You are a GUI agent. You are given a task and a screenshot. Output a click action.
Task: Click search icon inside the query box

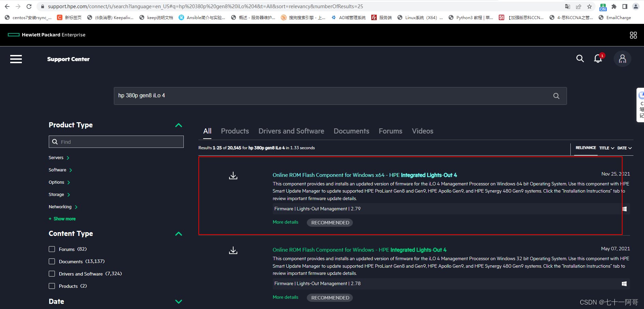point(556,96)
